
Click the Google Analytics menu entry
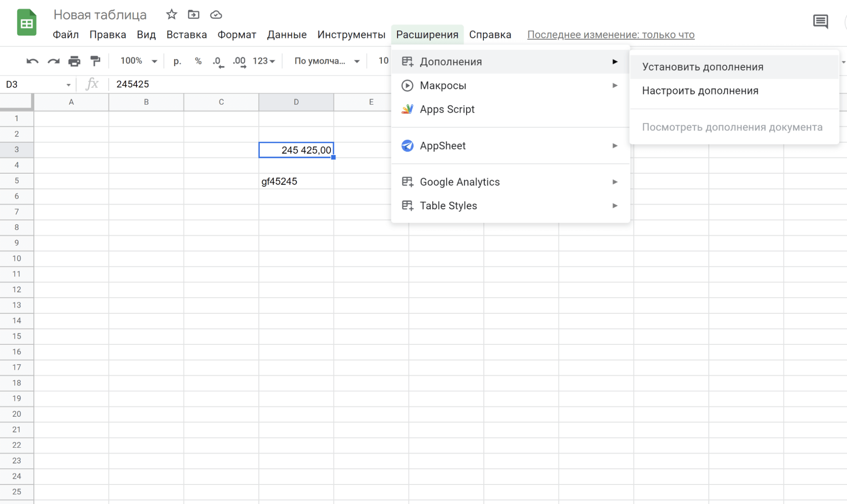(x=460, y=182)
